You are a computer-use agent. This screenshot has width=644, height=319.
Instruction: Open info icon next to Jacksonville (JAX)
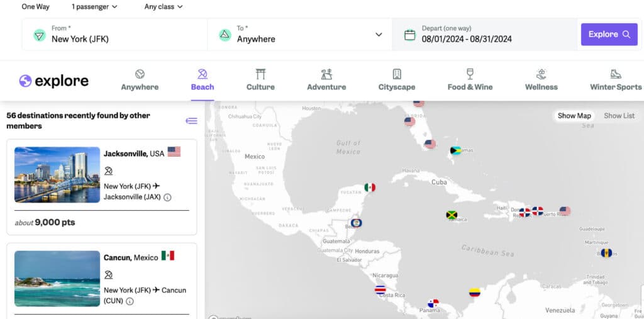[167, 197]
